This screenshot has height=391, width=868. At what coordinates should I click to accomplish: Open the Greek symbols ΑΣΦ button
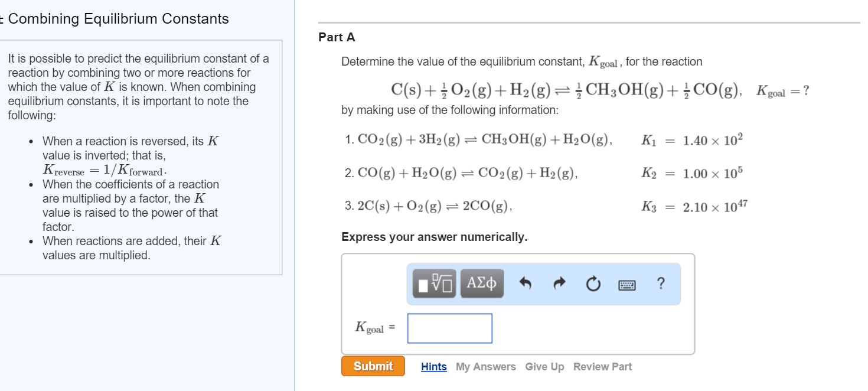coord(482,284)
